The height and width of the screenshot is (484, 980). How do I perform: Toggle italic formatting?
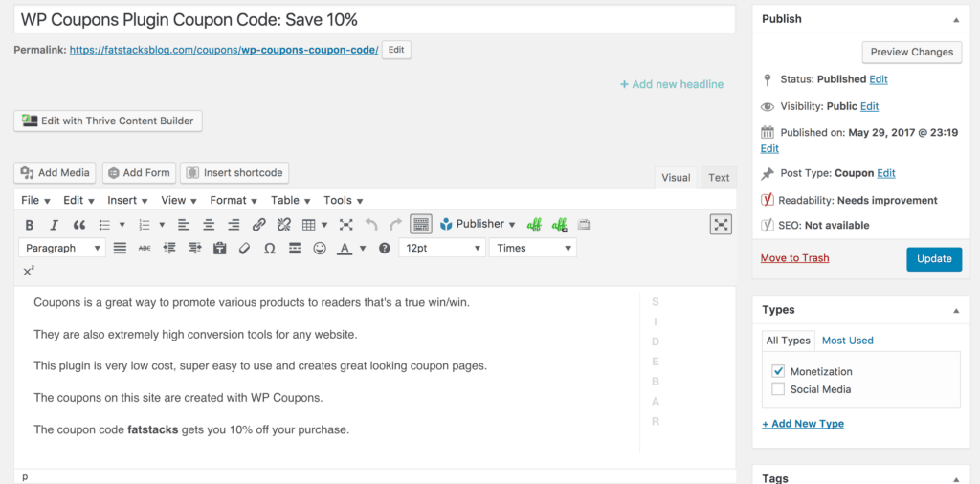pyautogui.click(x=54, y=225)
